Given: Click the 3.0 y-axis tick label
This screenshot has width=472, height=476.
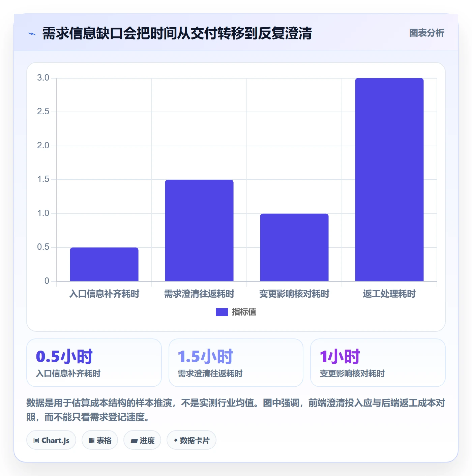Looking at the screenshot, I should coord(43,78).
